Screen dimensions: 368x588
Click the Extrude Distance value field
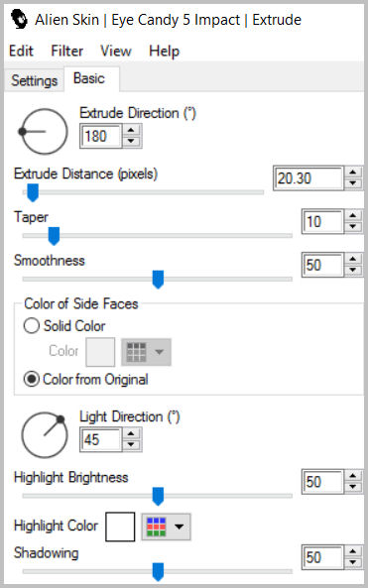pyautogui.click(x=309, y=178)
